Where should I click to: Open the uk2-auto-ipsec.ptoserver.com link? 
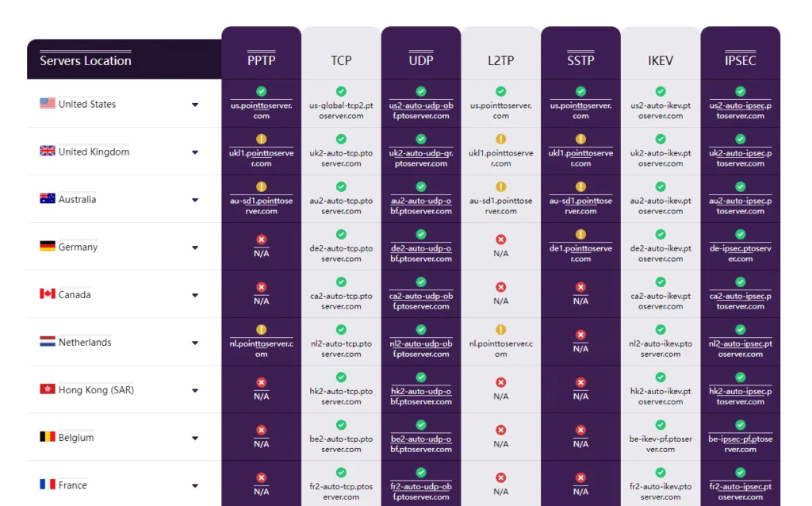[740, 158]
